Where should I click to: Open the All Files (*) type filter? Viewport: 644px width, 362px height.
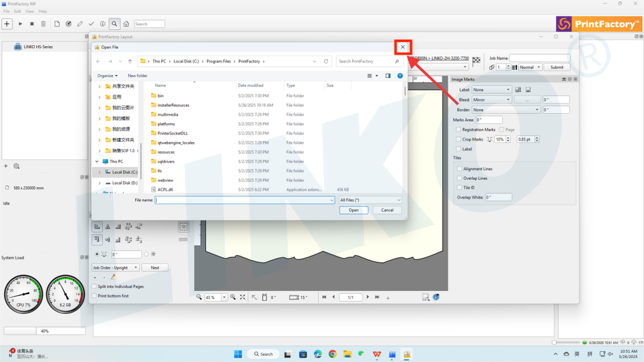point(370,200)
